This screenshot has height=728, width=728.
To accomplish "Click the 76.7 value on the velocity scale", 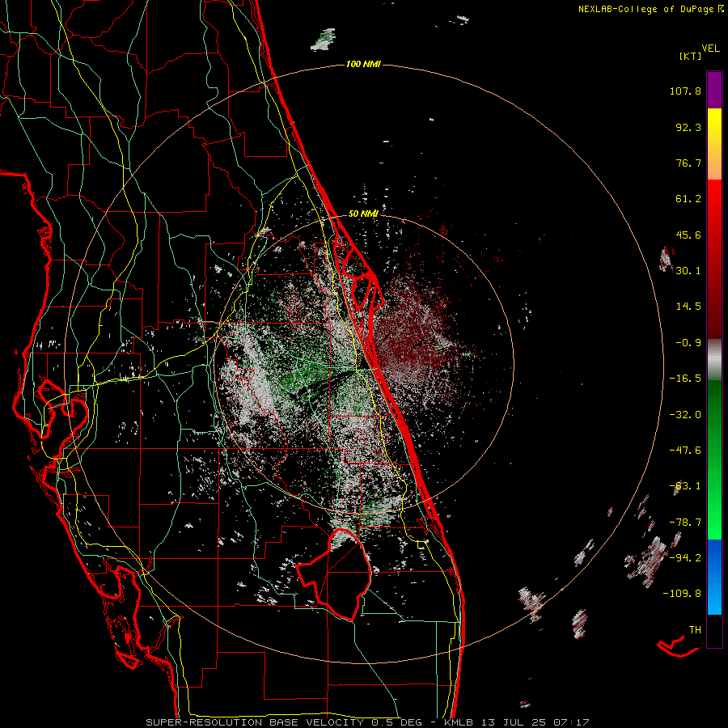I will (688, 163).
